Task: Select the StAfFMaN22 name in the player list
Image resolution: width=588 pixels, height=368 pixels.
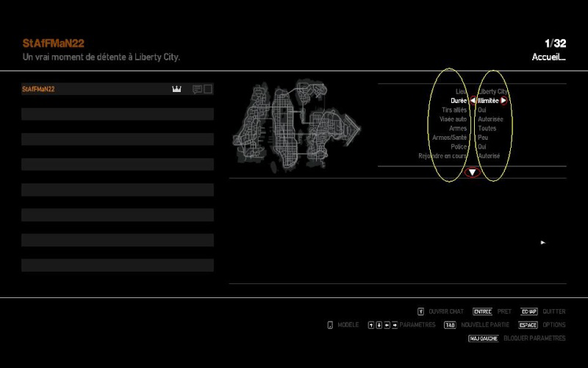Action: [x=38, y=89]
